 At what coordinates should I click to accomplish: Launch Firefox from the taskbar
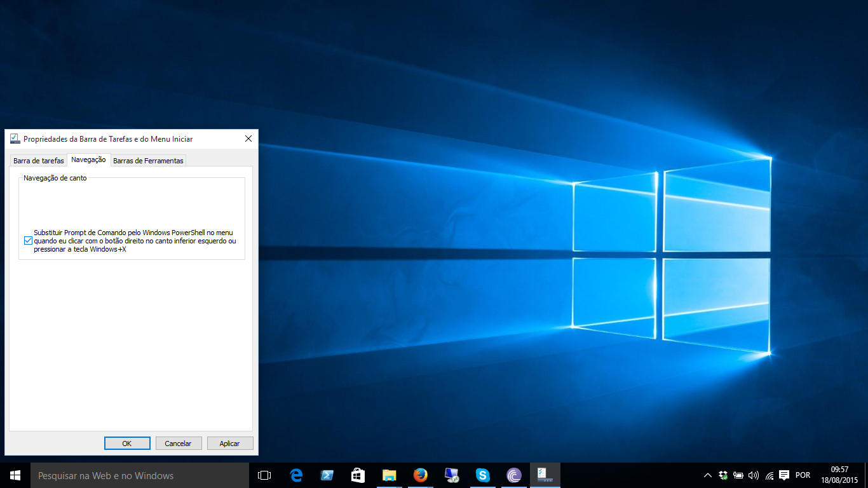[x=421, y=475]
